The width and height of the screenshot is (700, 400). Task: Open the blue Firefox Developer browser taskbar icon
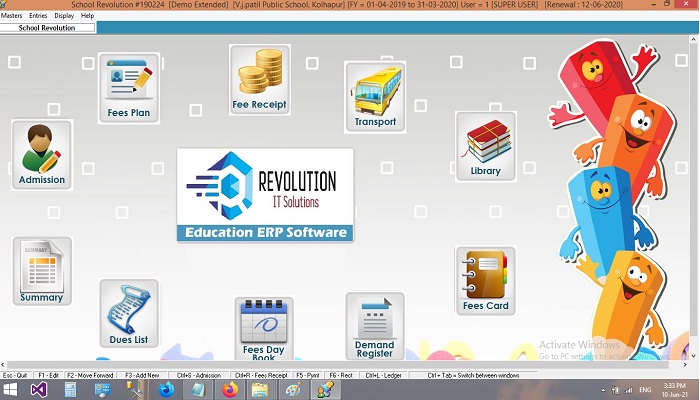coord(167,390)
